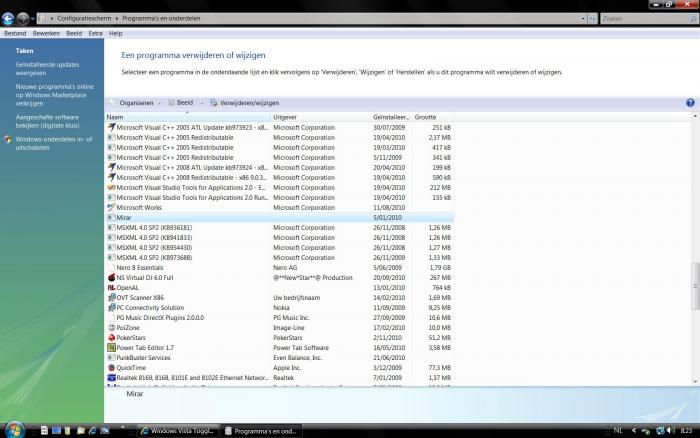The height and width of the screenshot is (438, 700).
Task: Click the list scrollbar up arrow
Action: click(x=695, y=116)
